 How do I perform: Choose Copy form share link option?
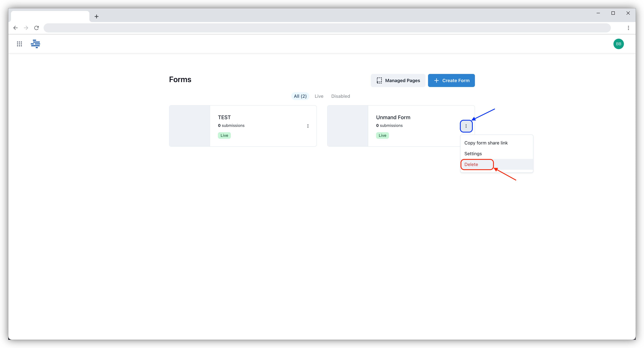(x=486, y=143)
